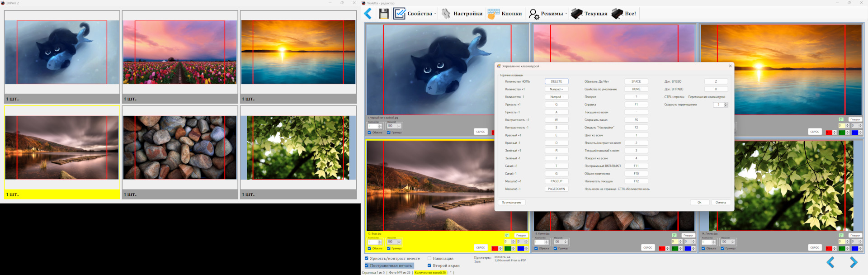The width and height of the screenshot is (868, 275).
Task: Go to next page using bottom-right arrow
Action: (x=853, y=262)
